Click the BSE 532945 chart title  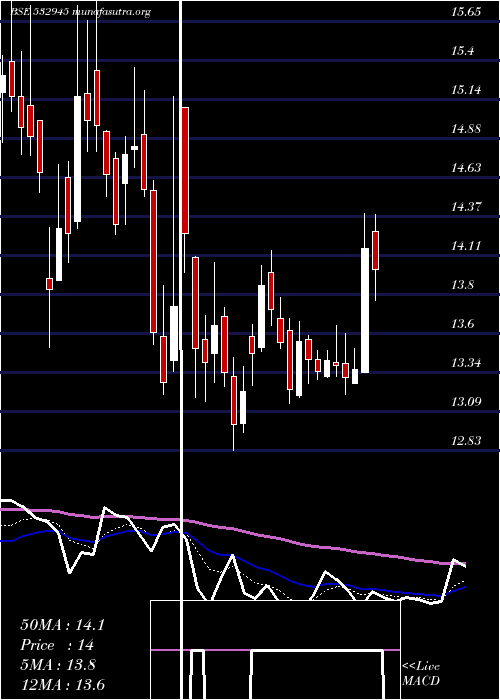pos(80,12)
